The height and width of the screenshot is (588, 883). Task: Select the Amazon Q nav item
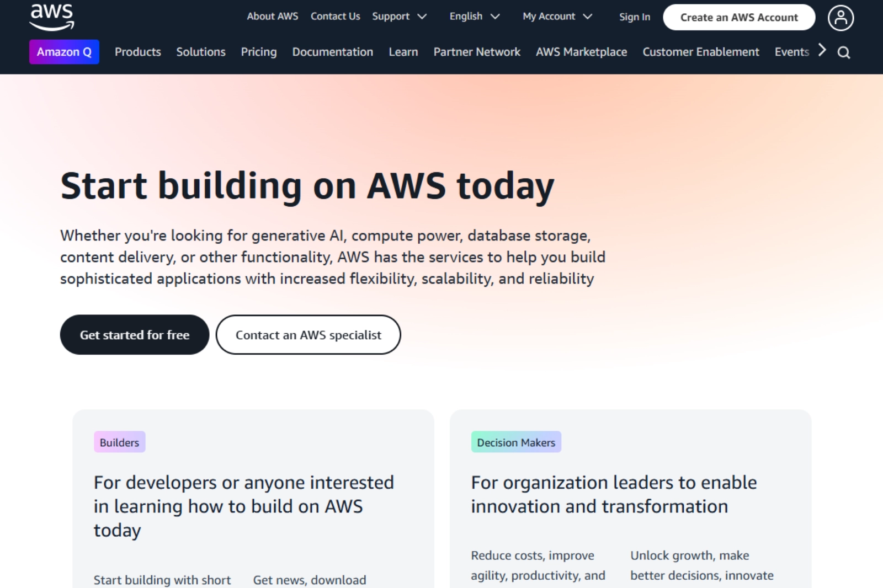click(x=64, y=52)
